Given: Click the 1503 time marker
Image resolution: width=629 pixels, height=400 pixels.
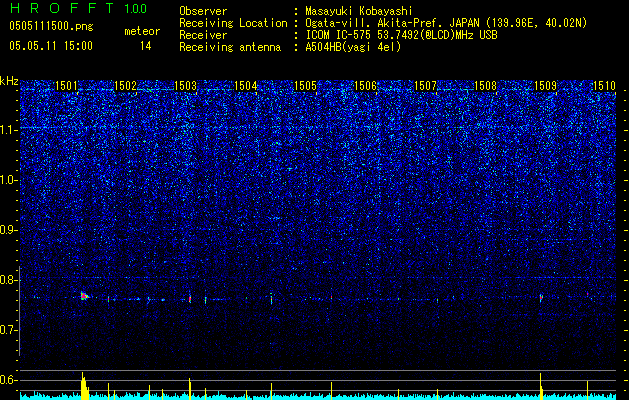Looking at the screenshot, I should (x=186, y=85).
